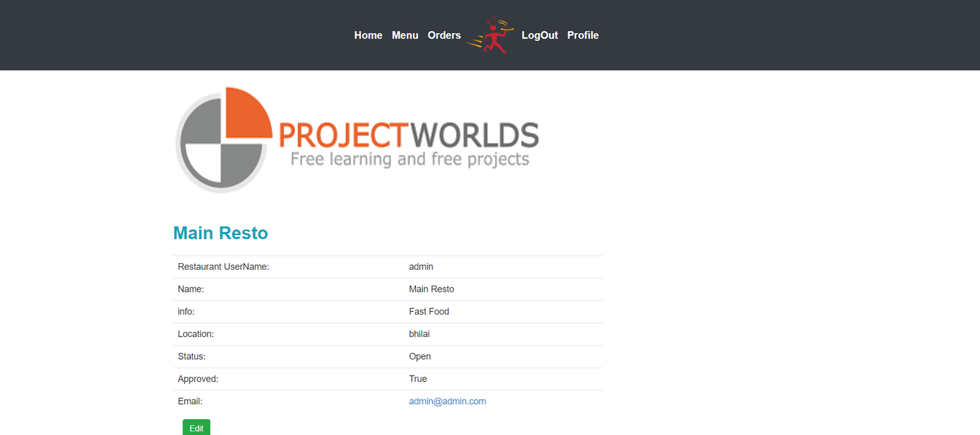Open the Profile nav link
Image resolution: width=980 pixels, height=435 pixels.
(x=582, y=35)
